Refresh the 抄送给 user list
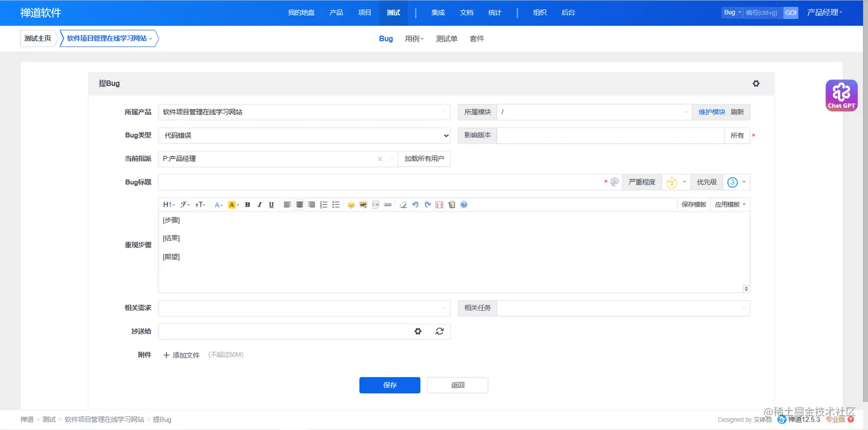The height and width of the screenshot is (430, 868). pyautogui.click(x=439, y=331)
